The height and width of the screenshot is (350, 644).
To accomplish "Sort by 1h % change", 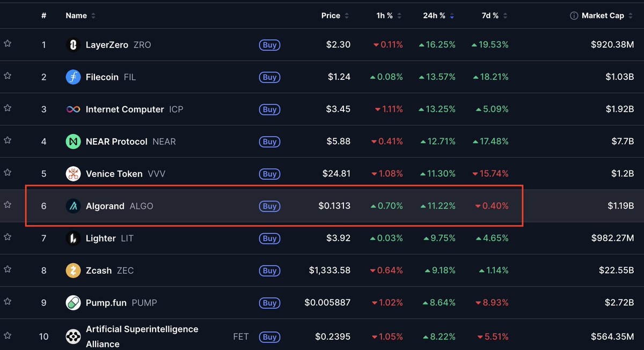I will [x=389, y=16].
